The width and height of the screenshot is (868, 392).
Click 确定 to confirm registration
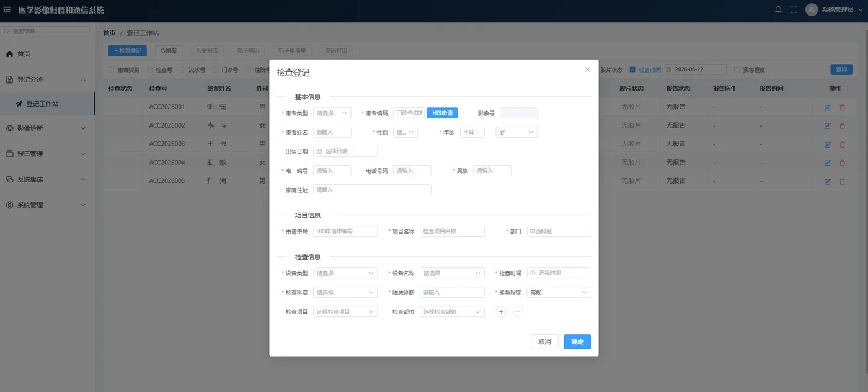pyautogui.click(x=577, y=342)
